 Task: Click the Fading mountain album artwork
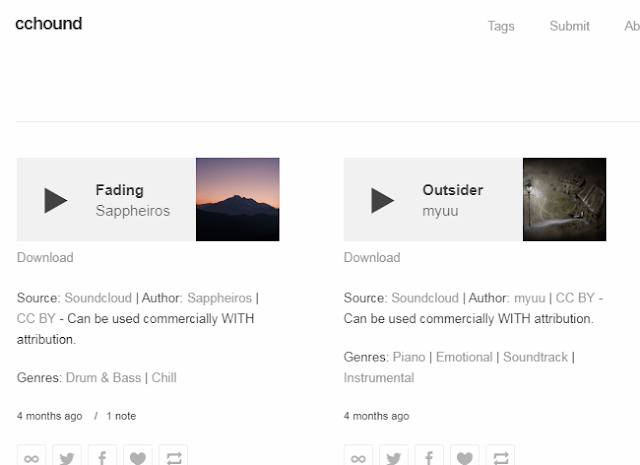tap(238, 199)
